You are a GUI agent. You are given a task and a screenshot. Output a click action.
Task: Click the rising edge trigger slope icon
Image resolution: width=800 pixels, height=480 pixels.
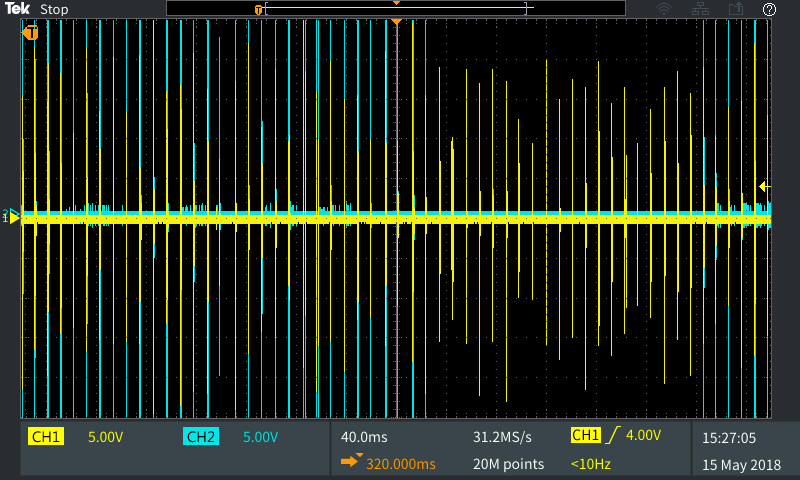click(x=613, y=435)
